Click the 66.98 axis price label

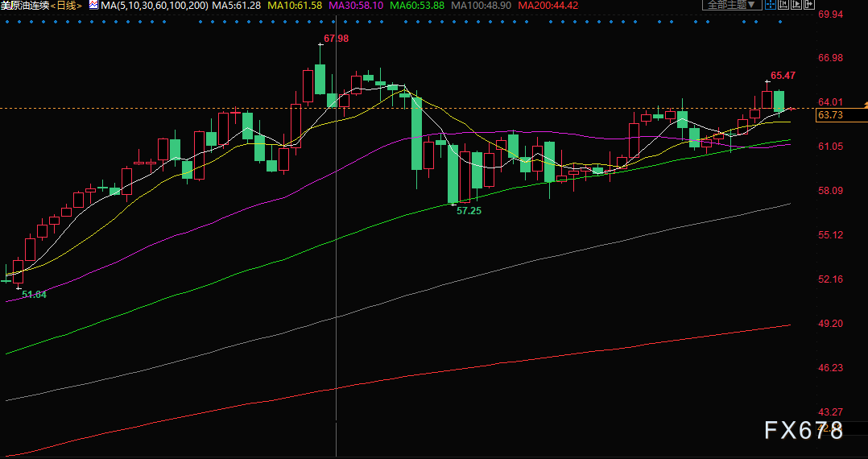pyautogui.click(x=830, y=58)
